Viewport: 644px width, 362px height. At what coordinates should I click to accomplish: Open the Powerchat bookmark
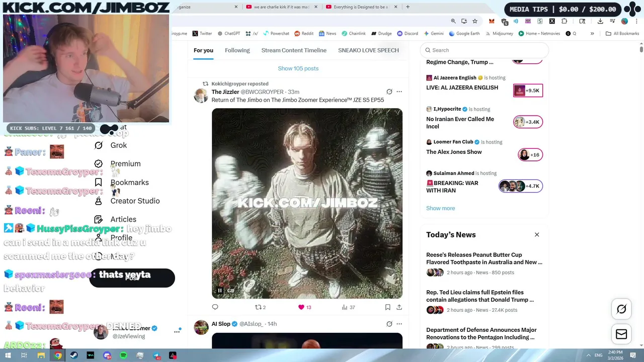pos(276,34)
